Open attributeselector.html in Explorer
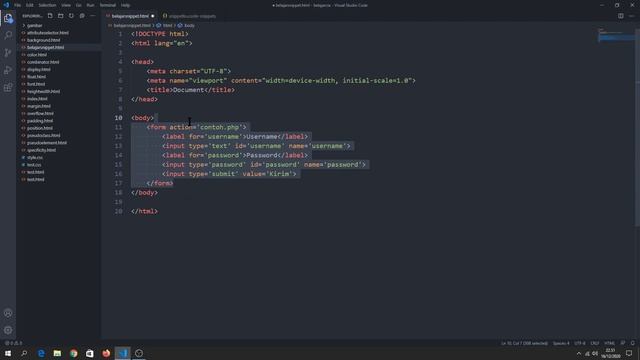The height and width of the screenshot is (360, 640). tap(48, 33)
